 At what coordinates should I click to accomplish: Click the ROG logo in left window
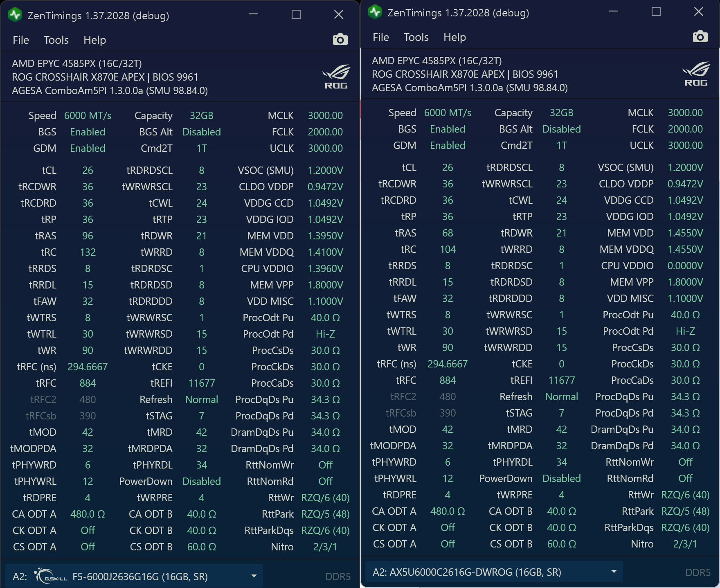click(x=336, y=77)
